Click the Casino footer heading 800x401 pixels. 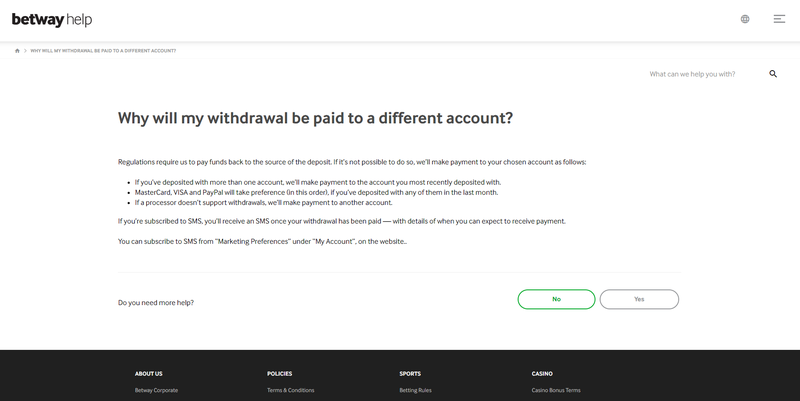pyautogui.click(x=542, y=373)
